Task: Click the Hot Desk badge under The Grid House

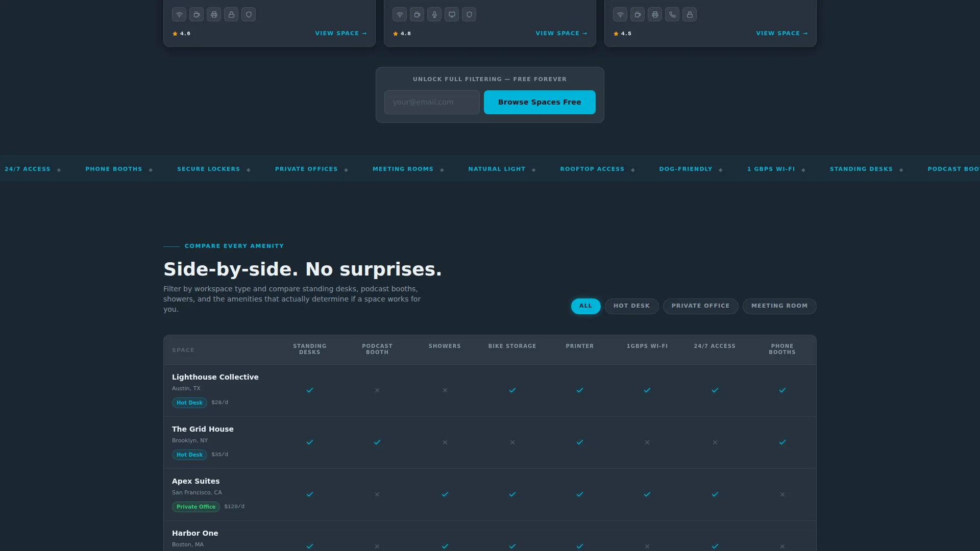Action: (189, 455)
